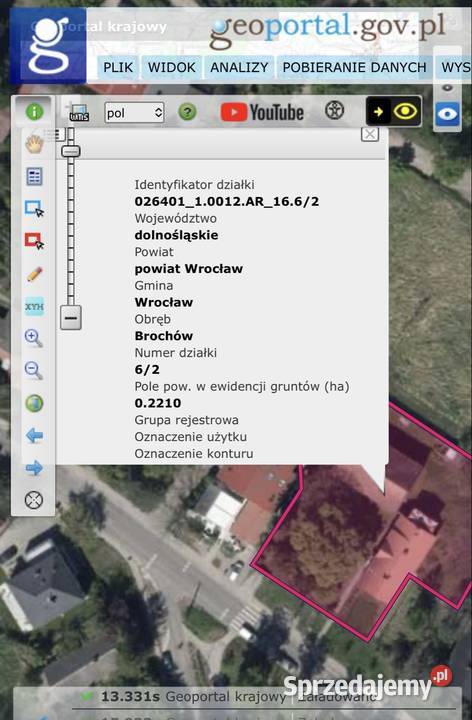Select the blue rectangle selection tool
472x720 pixels.
[x=34, y=209]
